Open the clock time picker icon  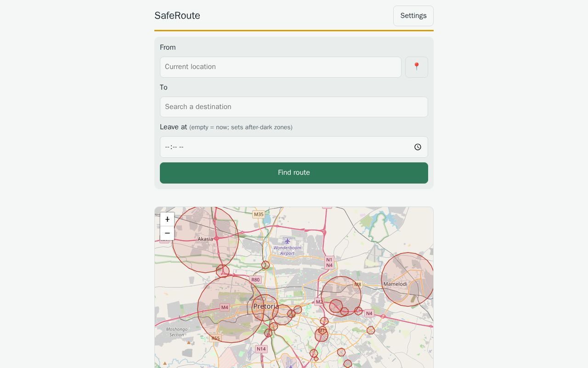click(418, 147)
